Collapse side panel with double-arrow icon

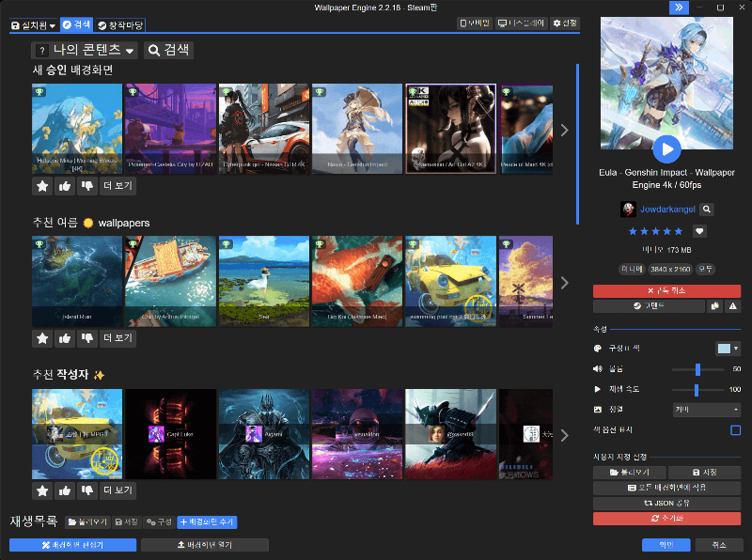pyautogui.click(x=679, y=8)
